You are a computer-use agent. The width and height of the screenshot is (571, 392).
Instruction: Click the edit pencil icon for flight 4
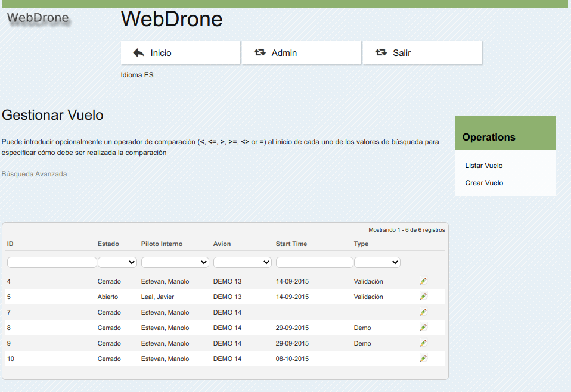pos(423,281)
